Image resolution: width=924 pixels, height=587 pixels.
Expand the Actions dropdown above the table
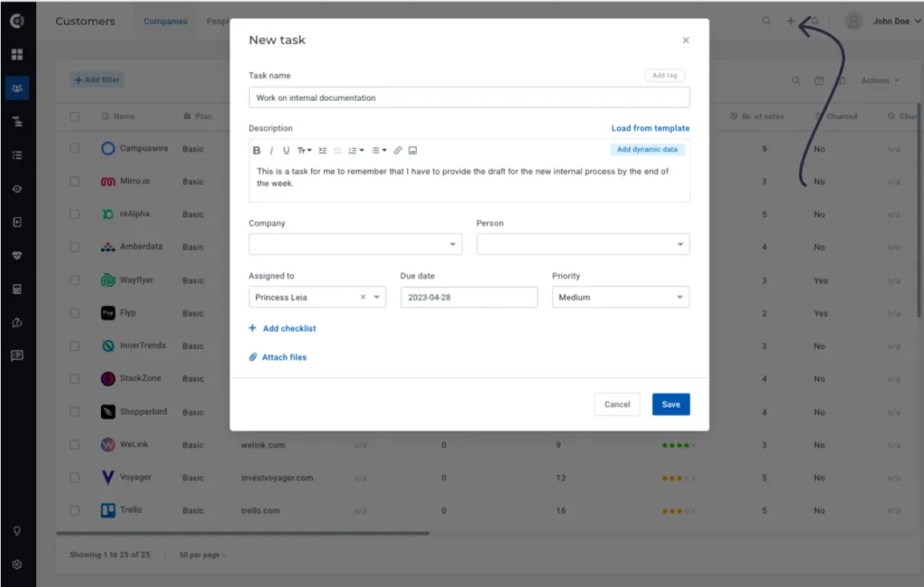(880, 80)
